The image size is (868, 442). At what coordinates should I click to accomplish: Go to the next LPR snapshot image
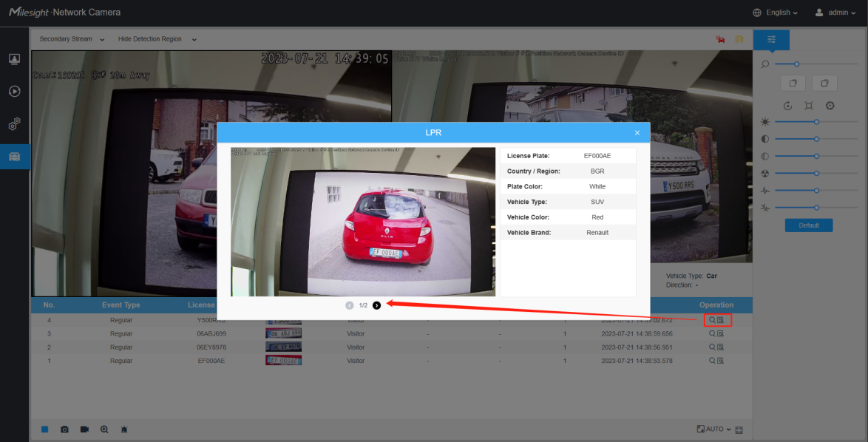click(x=377, y=305)
